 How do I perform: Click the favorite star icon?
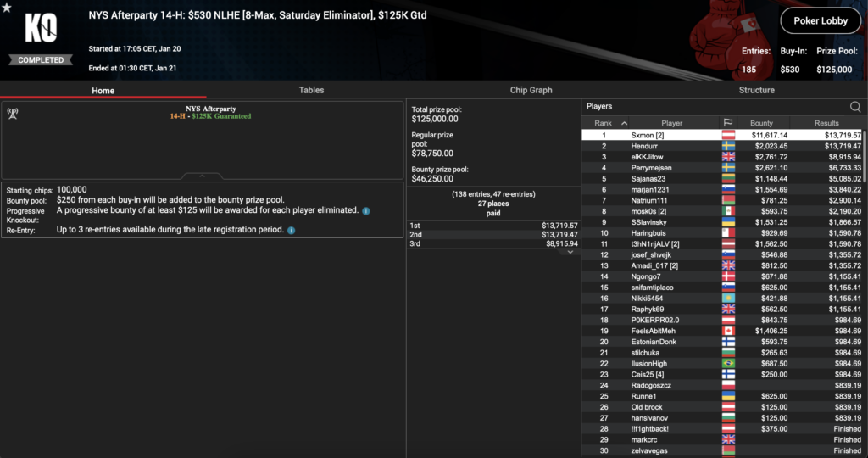coord(7,8)
